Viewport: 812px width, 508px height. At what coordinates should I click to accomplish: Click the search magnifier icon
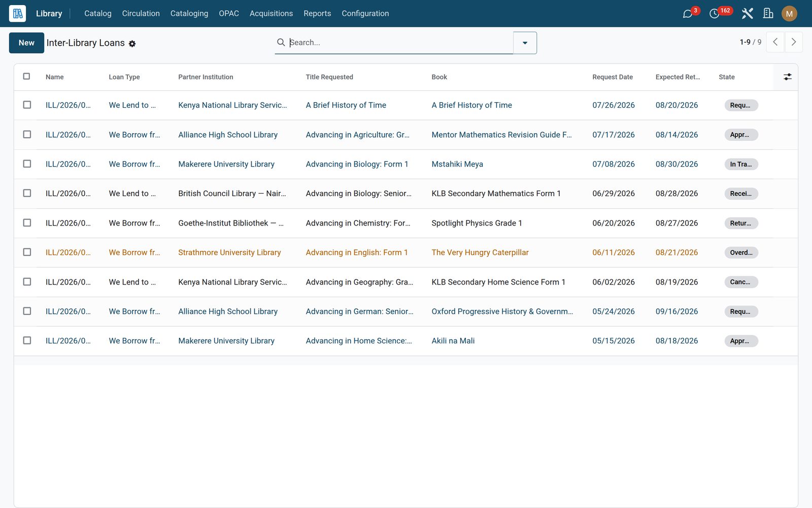(x=281, y=42)
